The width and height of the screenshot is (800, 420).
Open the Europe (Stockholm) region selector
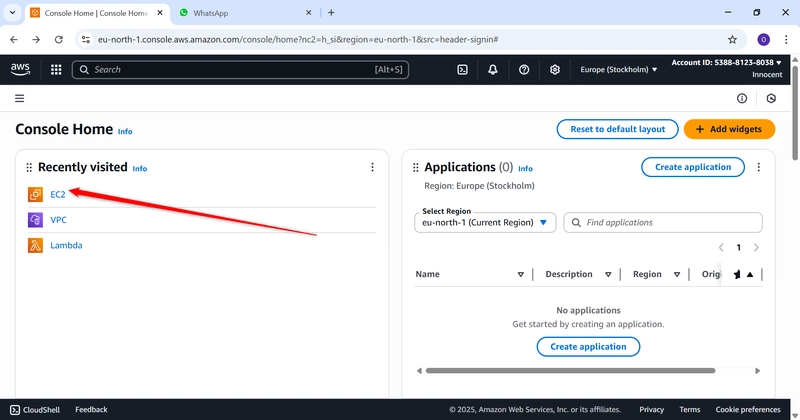point(618,69)
